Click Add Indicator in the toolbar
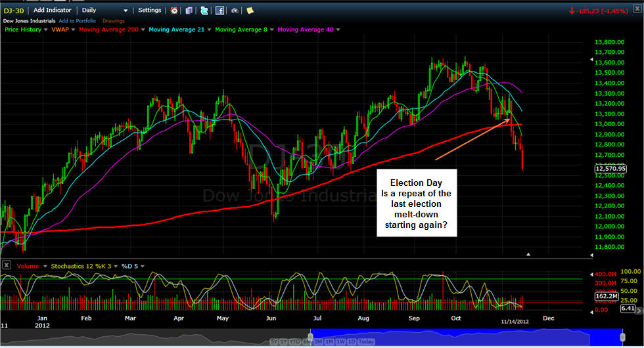This screenshot has width=644, height=348. [52, 11]
